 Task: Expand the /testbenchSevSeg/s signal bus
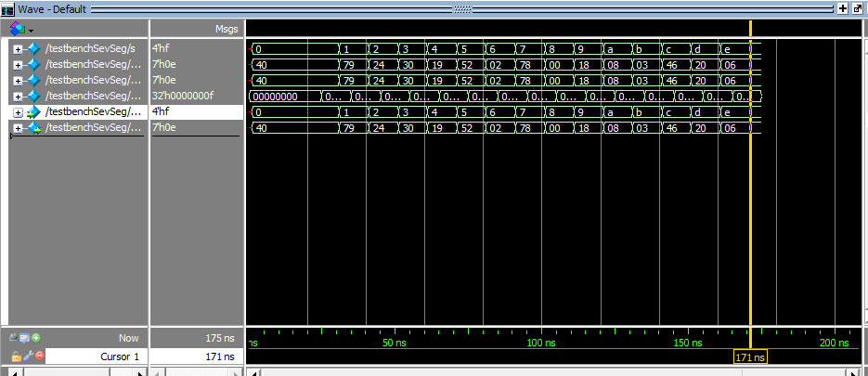click(x=18, y=48)
